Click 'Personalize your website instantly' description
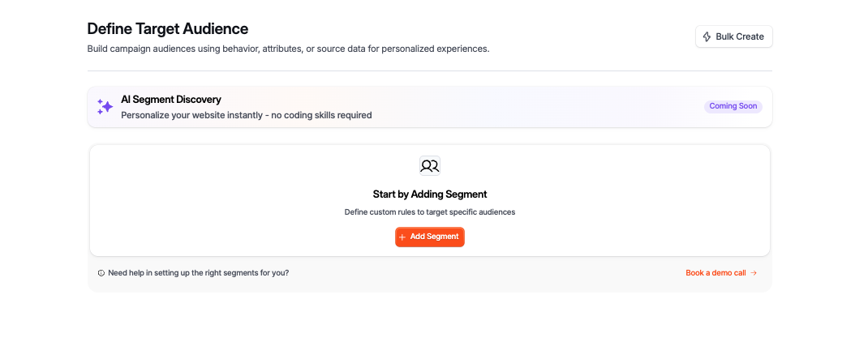 point(246,115)
